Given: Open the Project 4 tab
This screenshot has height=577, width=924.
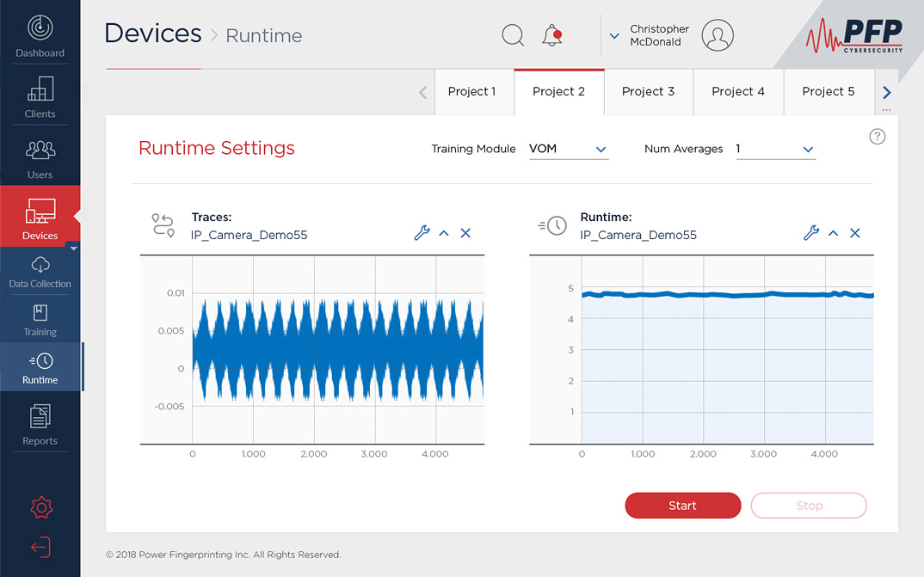Looking at the screenshot, I should 738,91.
